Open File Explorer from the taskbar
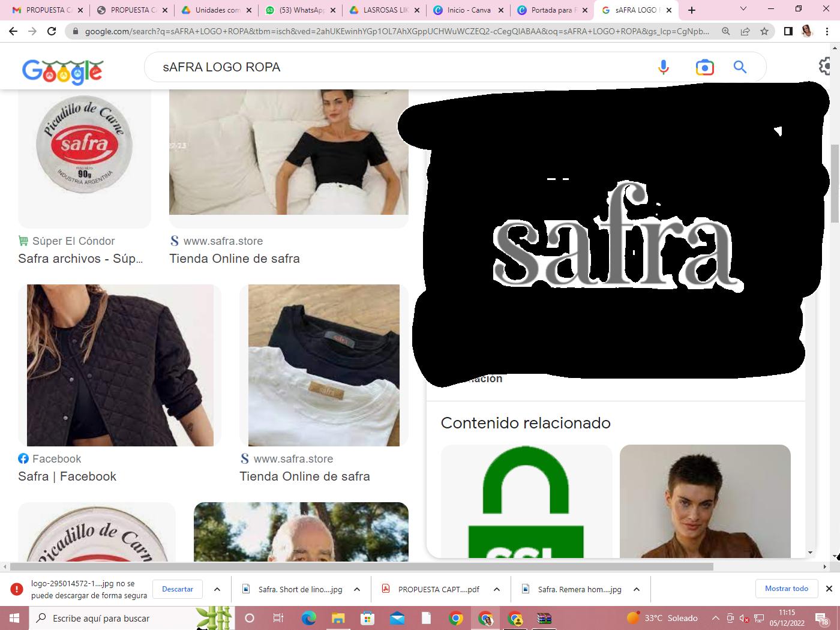The width and height of the screenshot is (840, 630). (x=338, y=618)
